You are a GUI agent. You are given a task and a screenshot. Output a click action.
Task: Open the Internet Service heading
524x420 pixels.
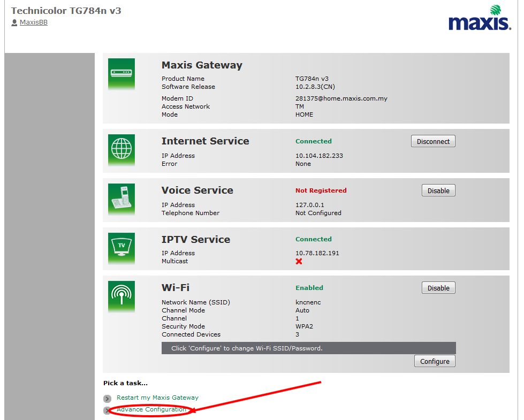[x=205, y=141]
